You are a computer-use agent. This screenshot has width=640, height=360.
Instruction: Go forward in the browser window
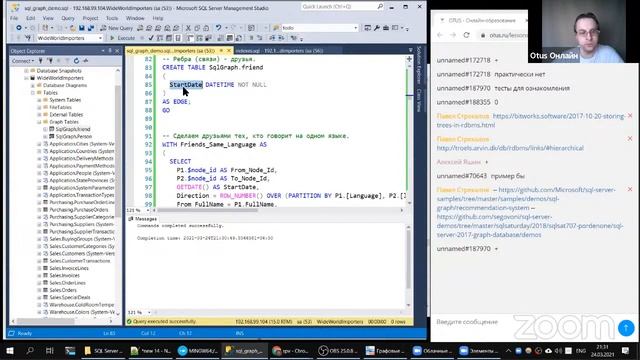(x=453, y=35)
